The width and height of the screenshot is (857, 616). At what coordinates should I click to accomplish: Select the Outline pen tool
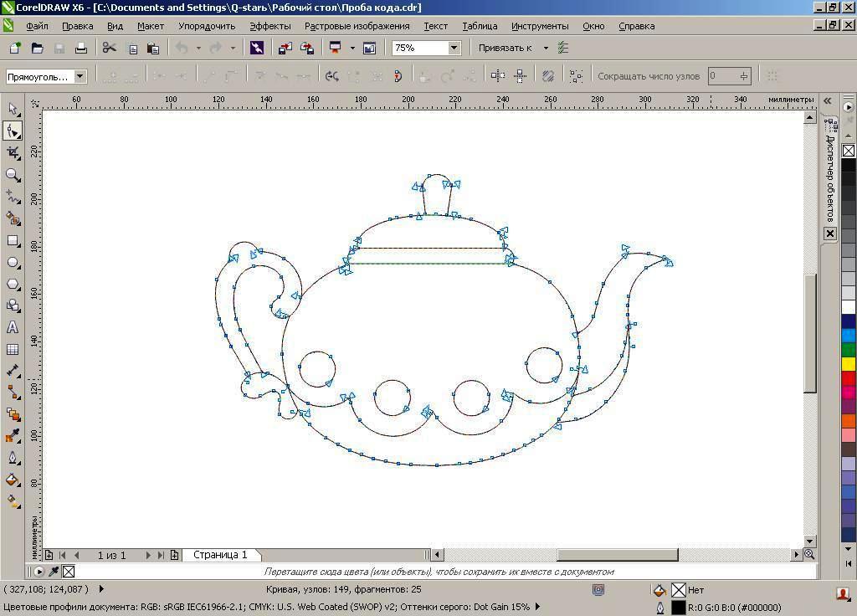[x=13, y=458]
